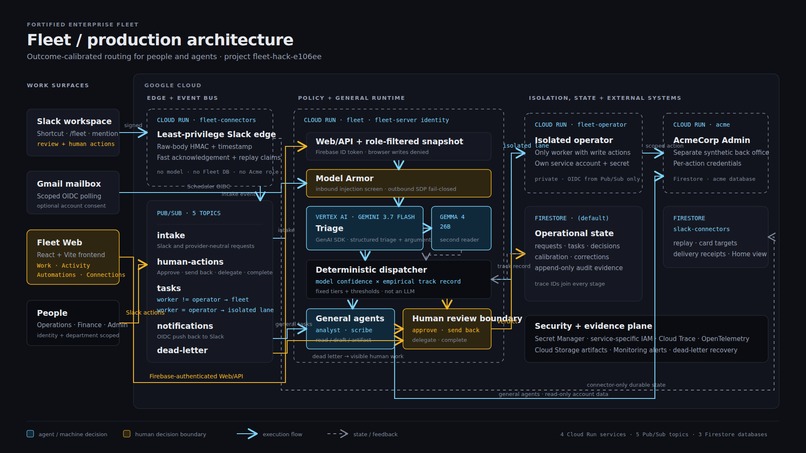806x453 pixels.
Task: Click the EDGE + EVENT BUS section label
Action: coord(182,98)
